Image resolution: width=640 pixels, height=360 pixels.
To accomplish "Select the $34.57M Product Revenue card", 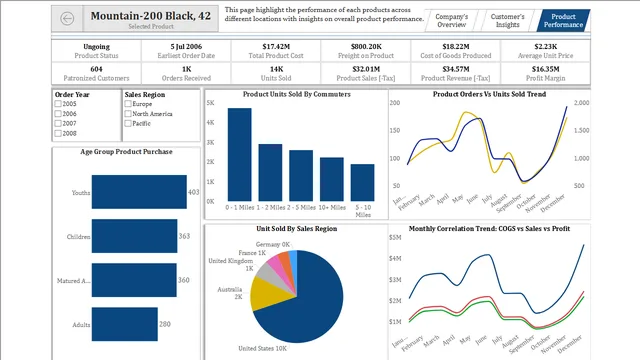I will click(x=456, y=73).
